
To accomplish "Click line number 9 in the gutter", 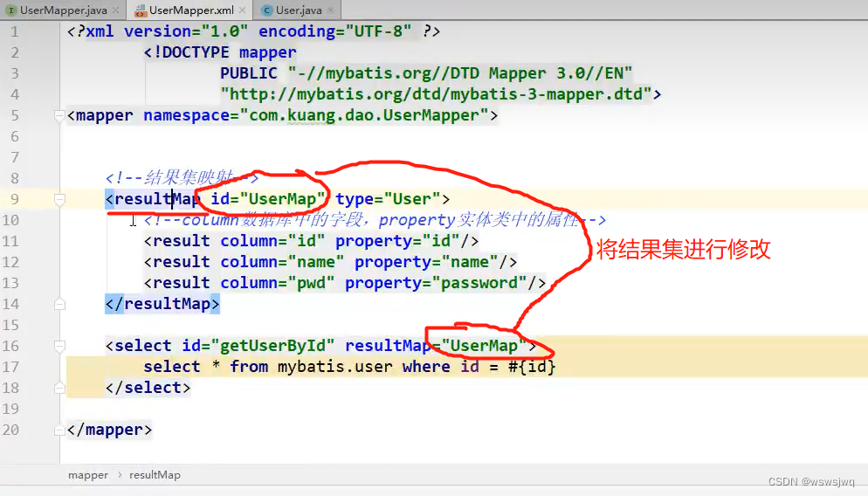I will [x=14, y=199].
